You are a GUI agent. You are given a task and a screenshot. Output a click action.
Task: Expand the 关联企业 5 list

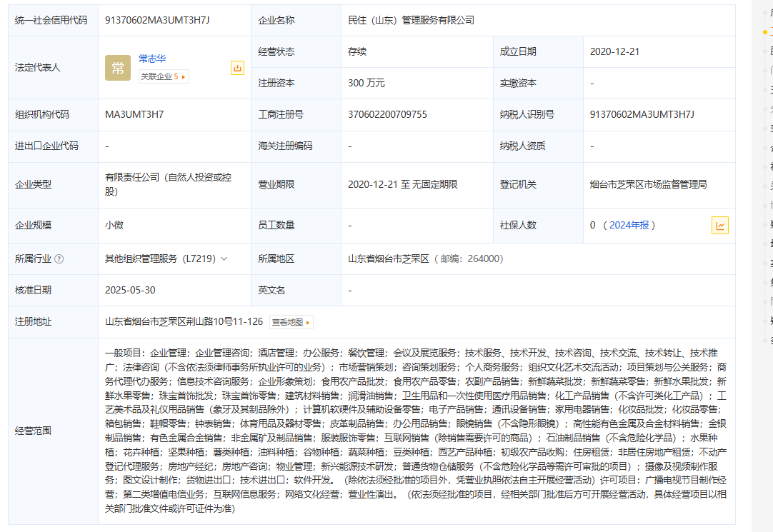coord(164,76)
